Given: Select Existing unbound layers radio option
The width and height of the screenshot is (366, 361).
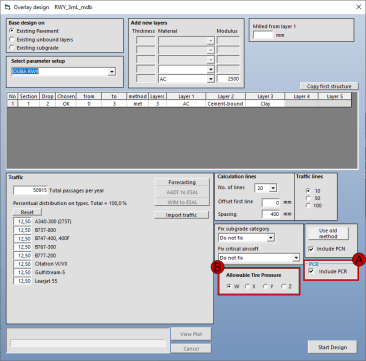Looking at the screenshot, I should pos(13,39).
